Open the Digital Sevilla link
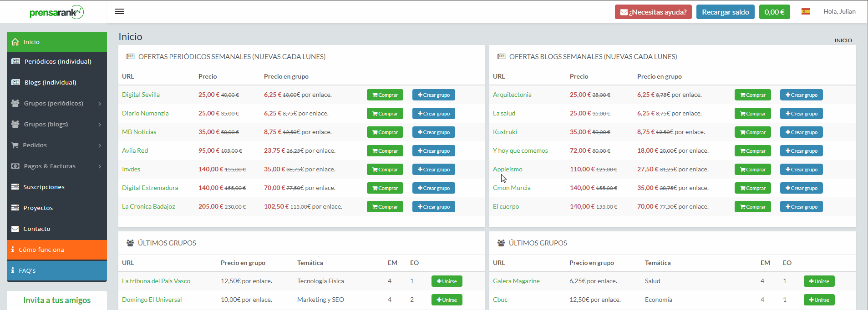868x310 pixels. (x=141, y=95)
